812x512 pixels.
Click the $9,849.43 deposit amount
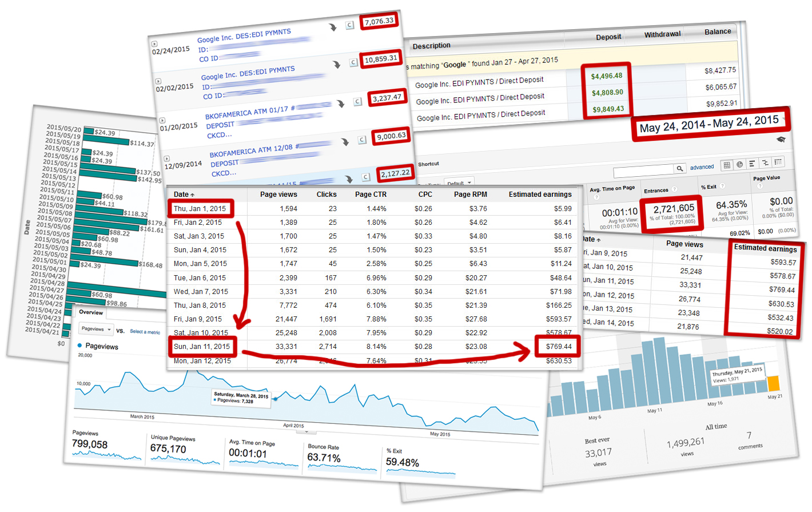(608, 109)
